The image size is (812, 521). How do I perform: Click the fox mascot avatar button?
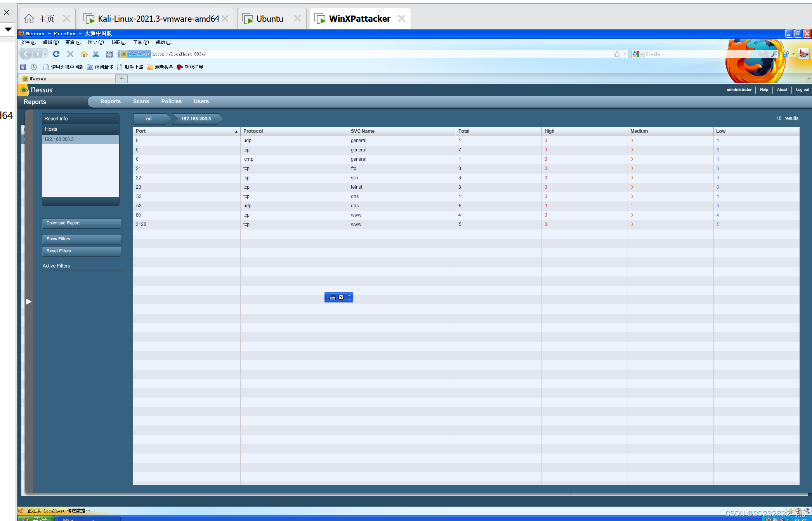[x=803, y=54]
